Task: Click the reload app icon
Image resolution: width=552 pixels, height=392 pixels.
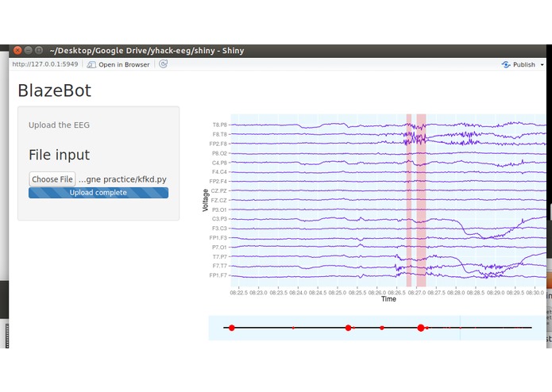Action: pos(163,64)
